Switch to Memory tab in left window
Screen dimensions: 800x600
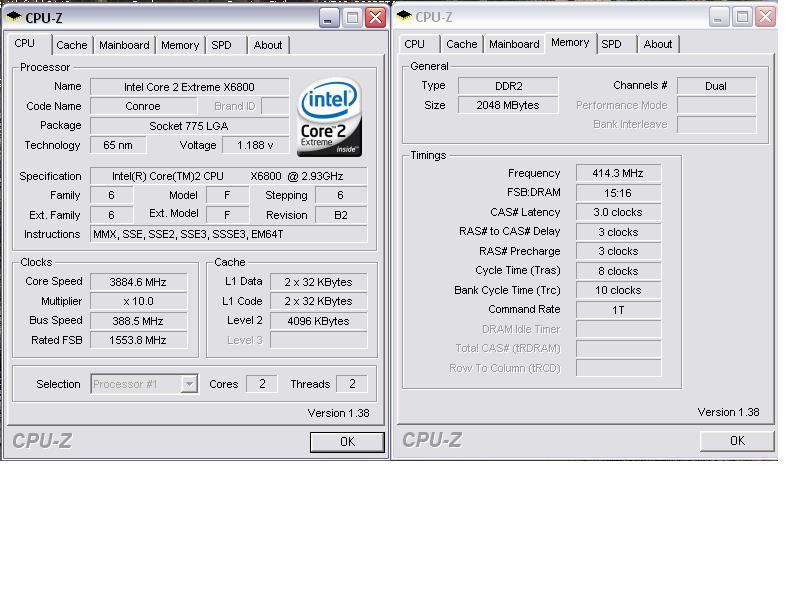[180, 45]
